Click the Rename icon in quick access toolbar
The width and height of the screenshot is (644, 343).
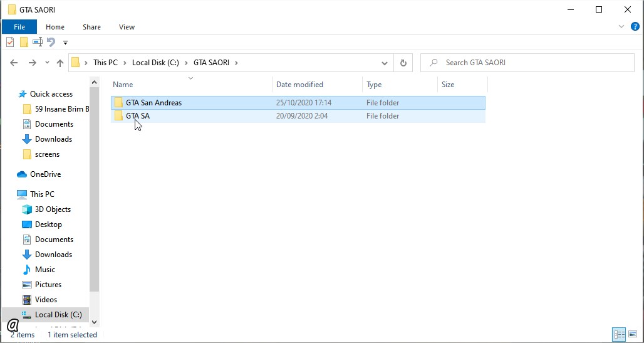(38, 42)
